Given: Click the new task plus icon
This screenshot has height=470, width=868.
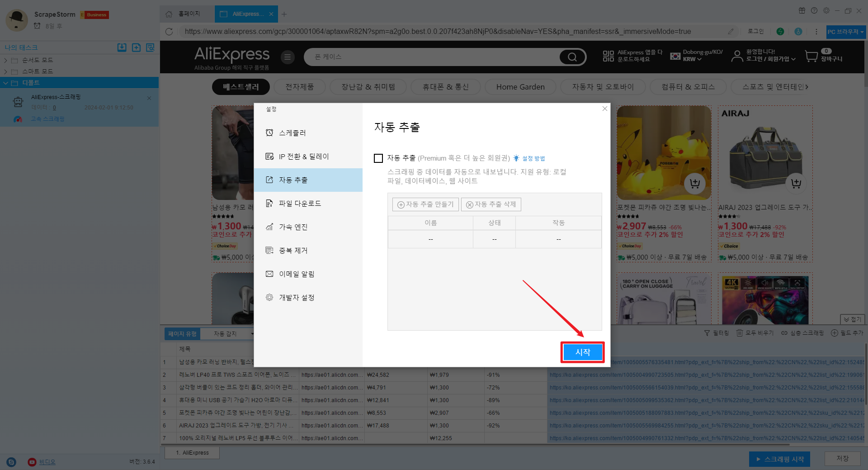Looking at the screenshot, I should click(136, 47).
